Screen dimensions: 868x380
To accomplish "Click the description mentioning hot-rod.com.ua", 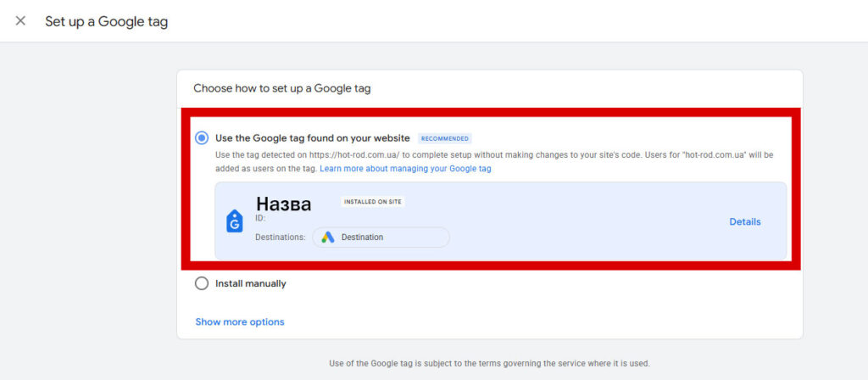I will [x=492, y=156].
